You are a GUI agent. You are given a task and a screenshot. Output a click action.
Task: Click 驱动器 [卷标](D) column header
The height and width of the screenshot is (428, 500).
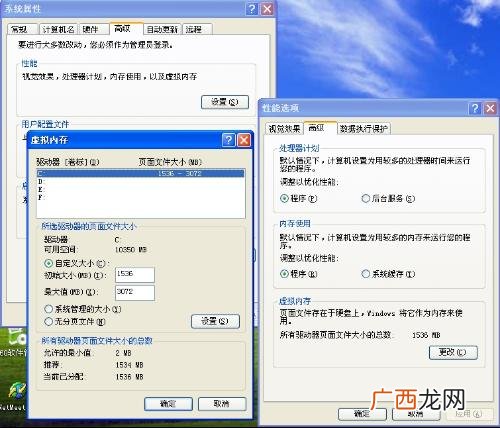(68, 162)
